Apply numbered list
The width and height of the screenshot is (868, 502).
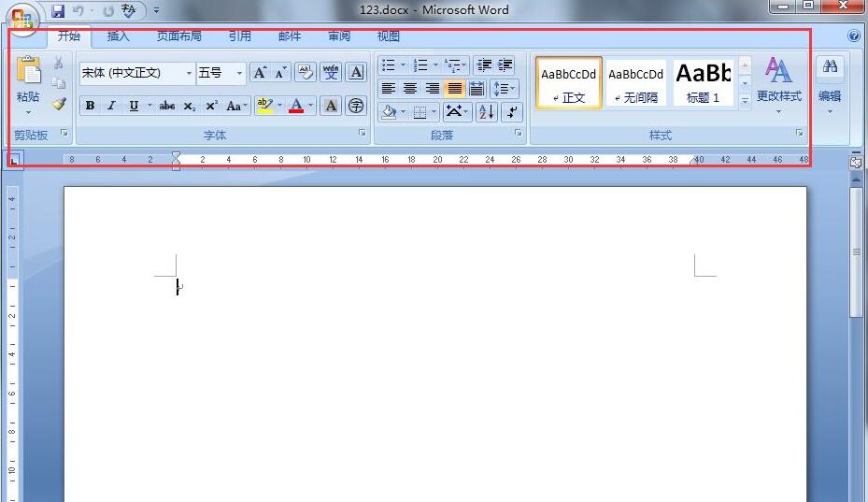click(x=420, y=65)
